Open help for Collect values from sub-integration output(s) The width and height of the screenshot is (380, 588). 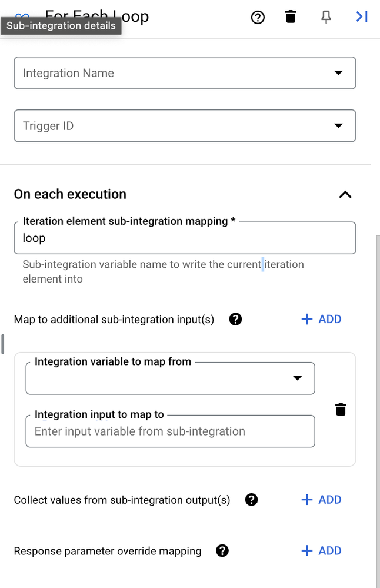point(251,500)
